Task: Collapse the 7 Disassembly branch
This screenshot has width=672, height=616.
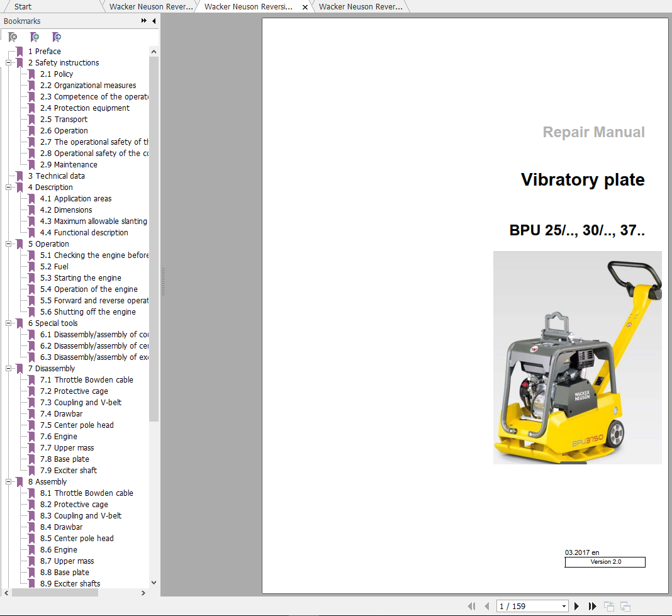Action: 8,369
